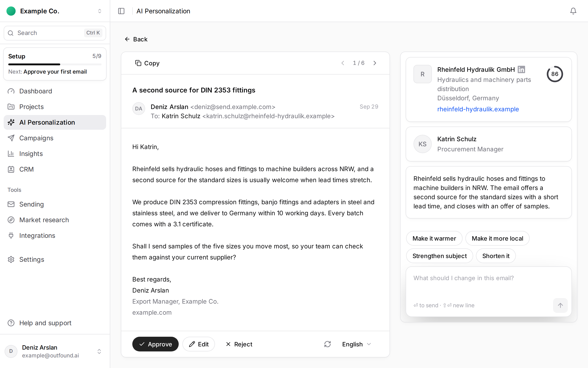Approve the email draft
Viewport: 588px width, 368px height.
click(x=155, y=344)
